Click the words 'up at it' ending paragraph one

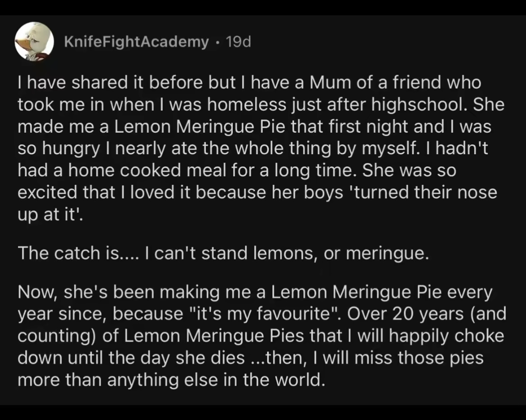coord(50,214)
